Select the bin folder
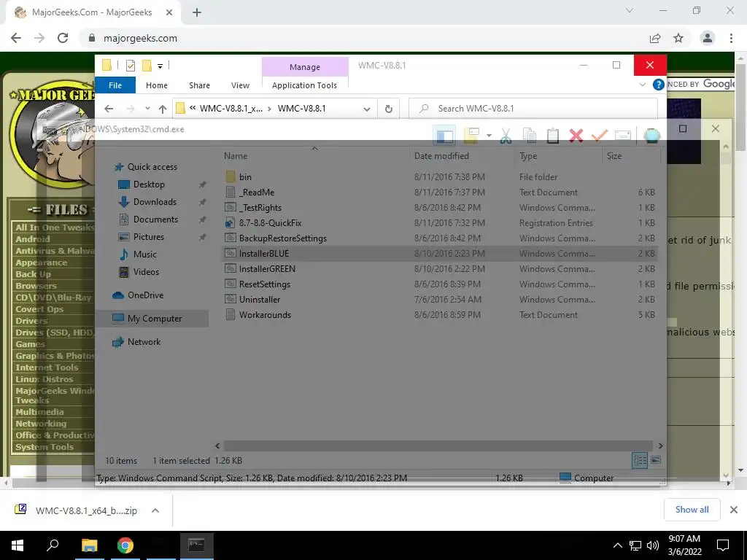The image size is (747, 560). 245,177
